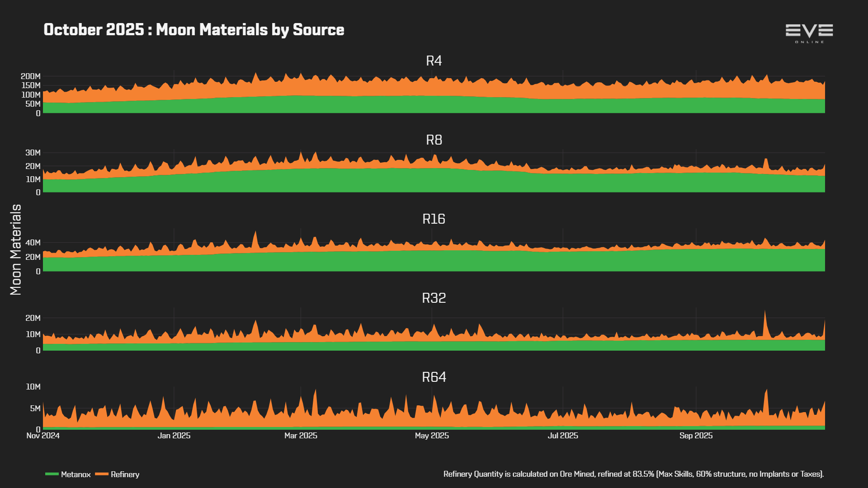
Task: Click the 200M tick on R4 chart
Action: (31, 76)
